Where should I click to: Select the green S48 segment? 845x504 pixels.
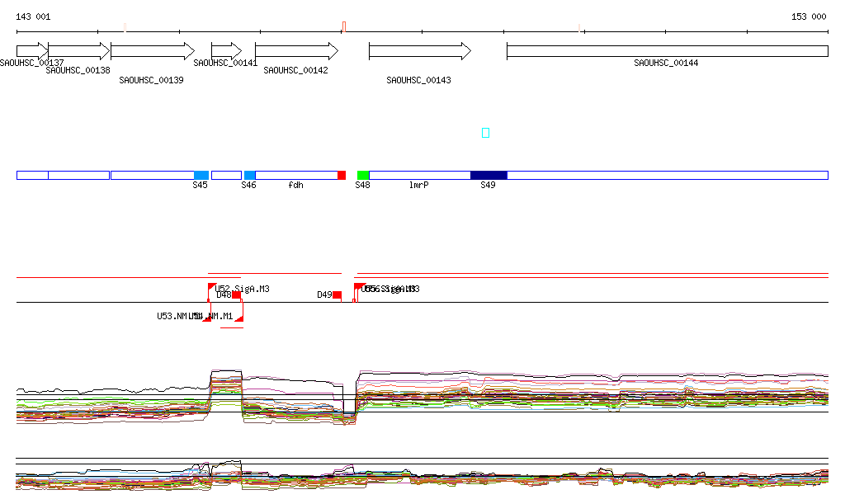pyautogui.click(x=362, y=175)
